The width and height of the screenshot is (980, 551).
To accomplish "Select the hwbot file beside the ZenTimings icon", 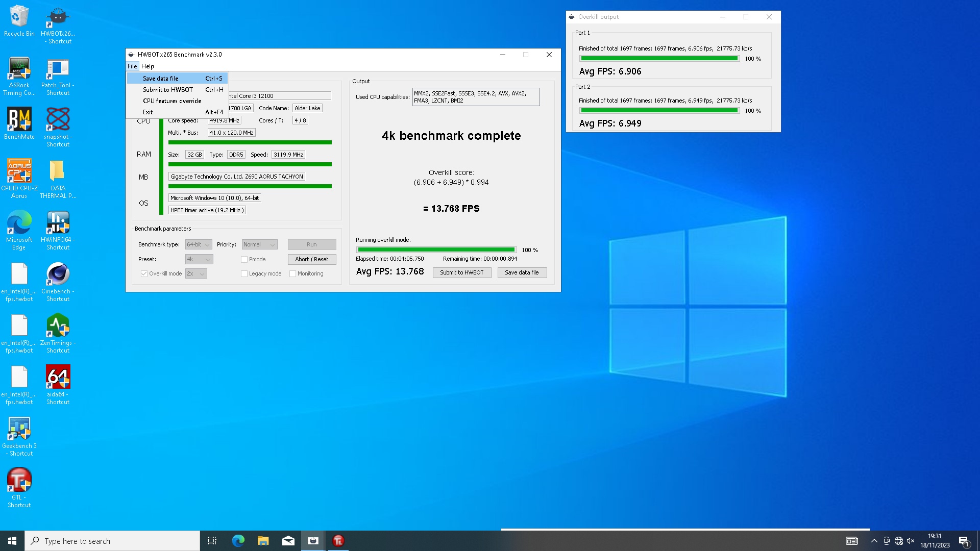I will pyautogui.click(x=19, y=334).
